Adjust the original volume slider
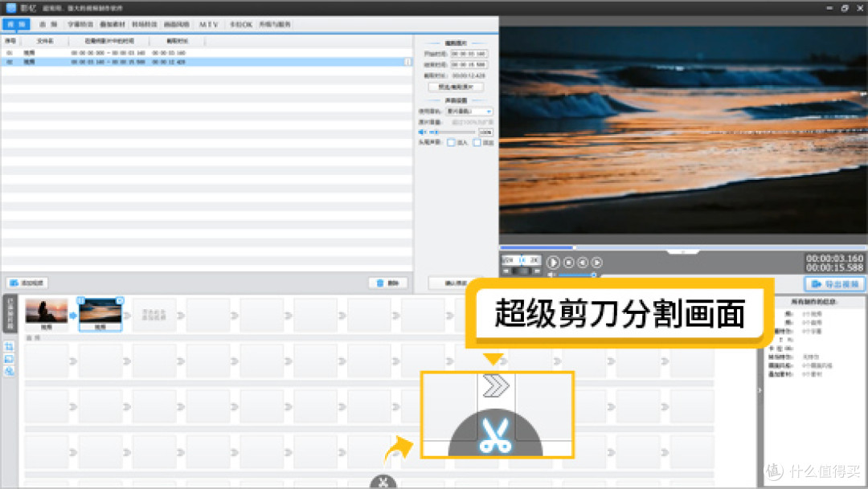Image resolution: width=868 pixels, height=489 pixels. tap(452, 132)
